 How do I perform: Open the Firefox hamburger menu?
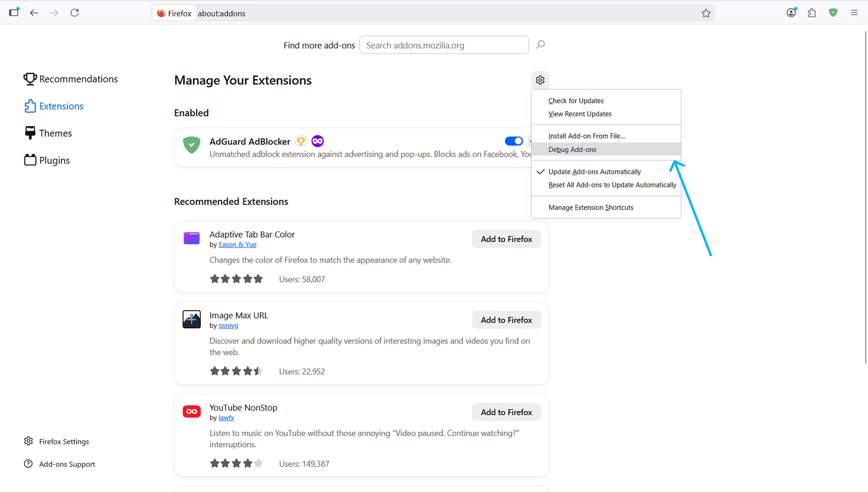[x=854, y=13]
